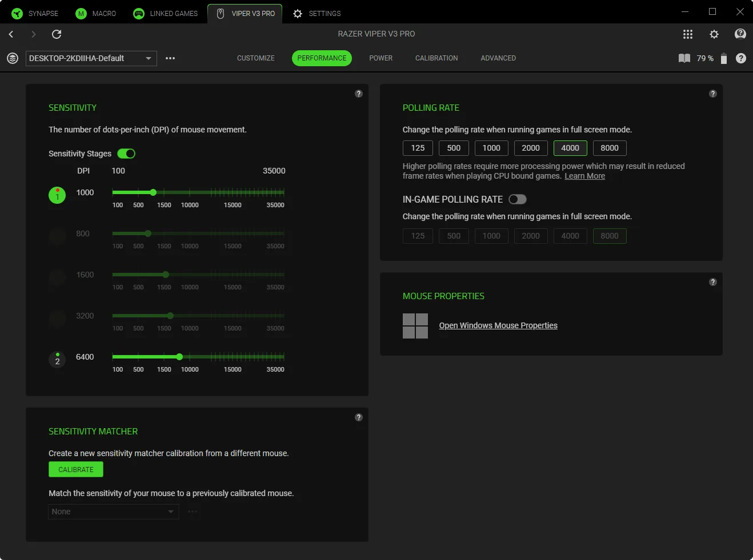The width and height of the screenshot is (753, 560).
Task: Click the profile layers icon
Action: point(13,58)
